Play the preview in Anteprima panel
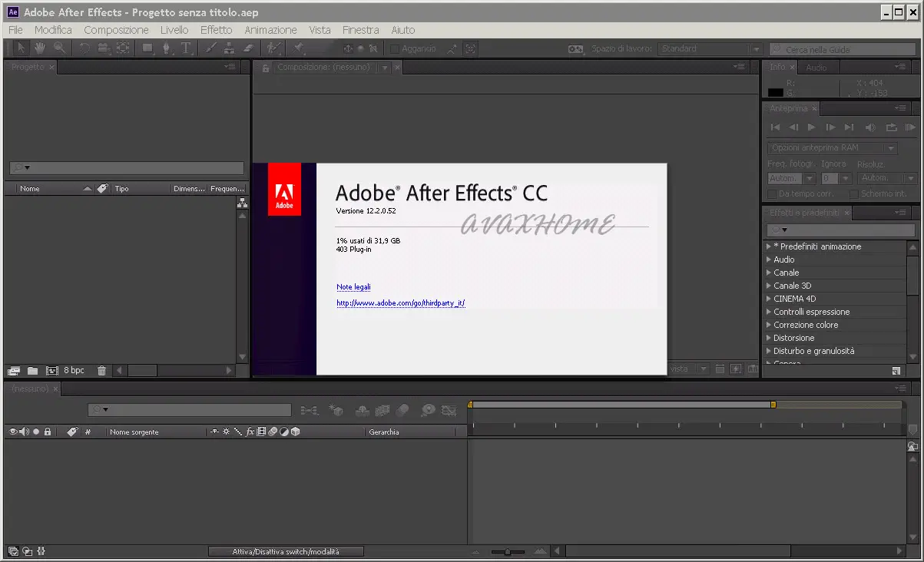This screenshot has width=924, height=562. [811, 127]
